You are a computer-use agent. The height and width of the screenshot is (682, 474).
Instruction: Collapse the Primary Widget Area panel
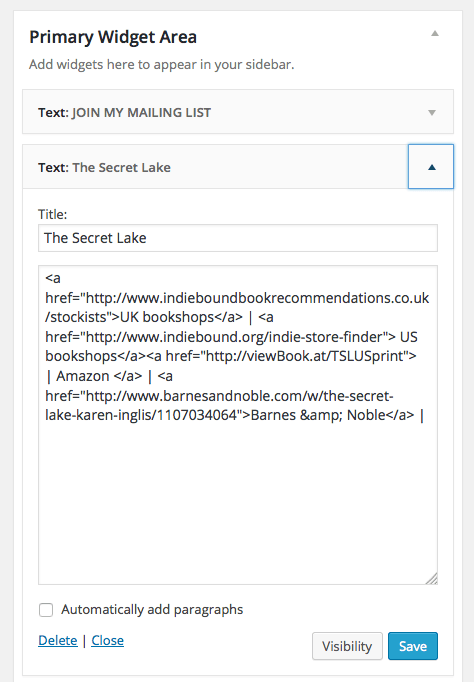tap(434, 33)
